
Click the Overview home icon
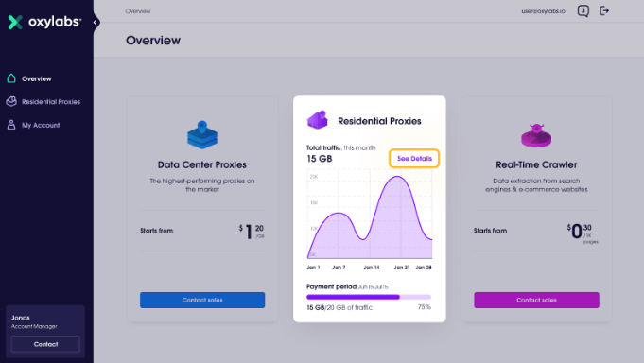[11, 78]
